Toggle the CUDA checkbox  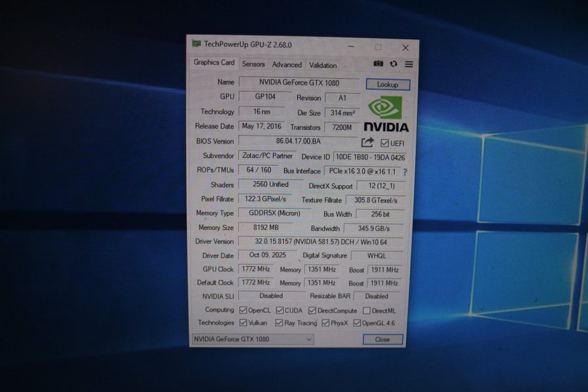tap(280, 311)
